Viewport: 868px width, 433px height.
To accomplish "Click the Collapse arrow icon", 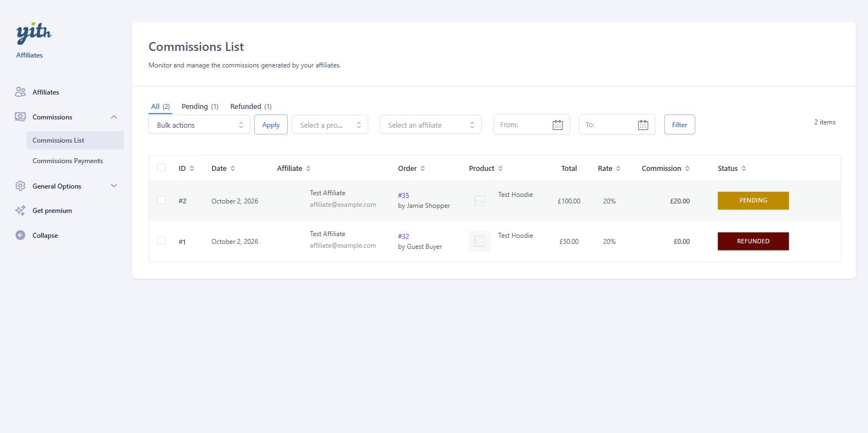I will tap(20, 235).
